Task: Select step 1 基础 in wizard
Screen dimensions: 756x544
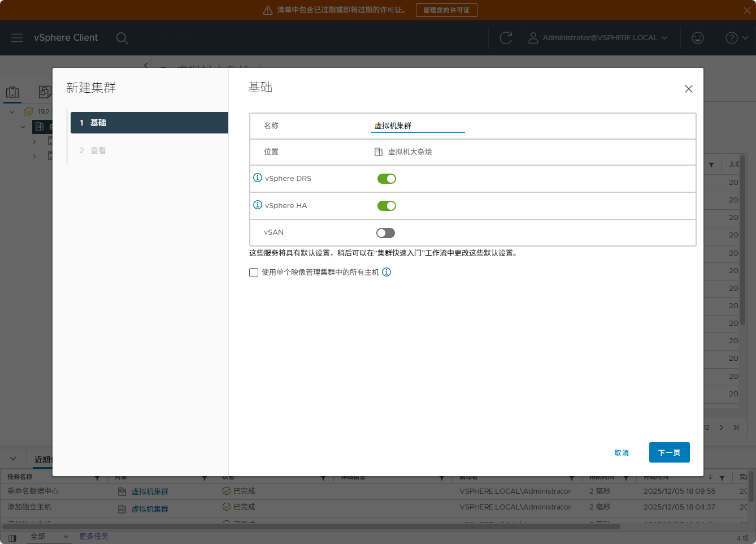Action: 149,123
